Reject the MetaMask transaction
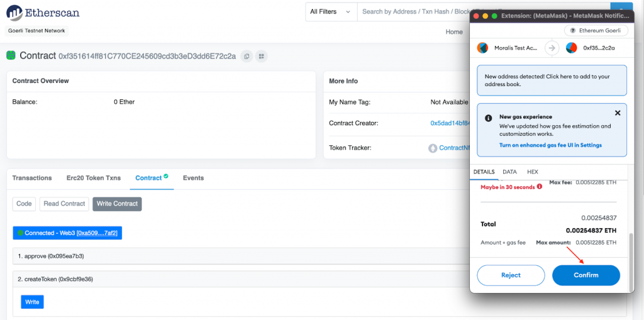Screen dimensions: 644x320 511,275
